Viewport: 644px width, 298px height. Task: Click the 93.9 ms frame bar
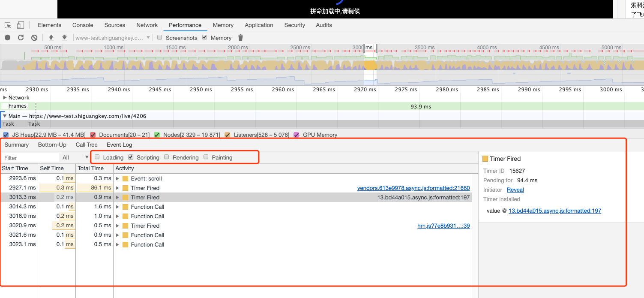point(421,106)
